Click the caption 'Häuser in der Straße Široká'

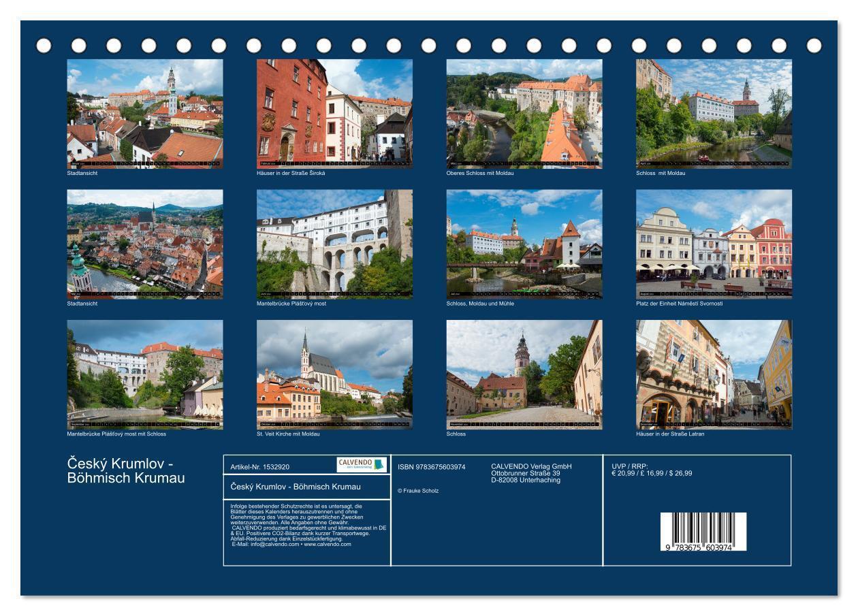(x=291, y=173)
